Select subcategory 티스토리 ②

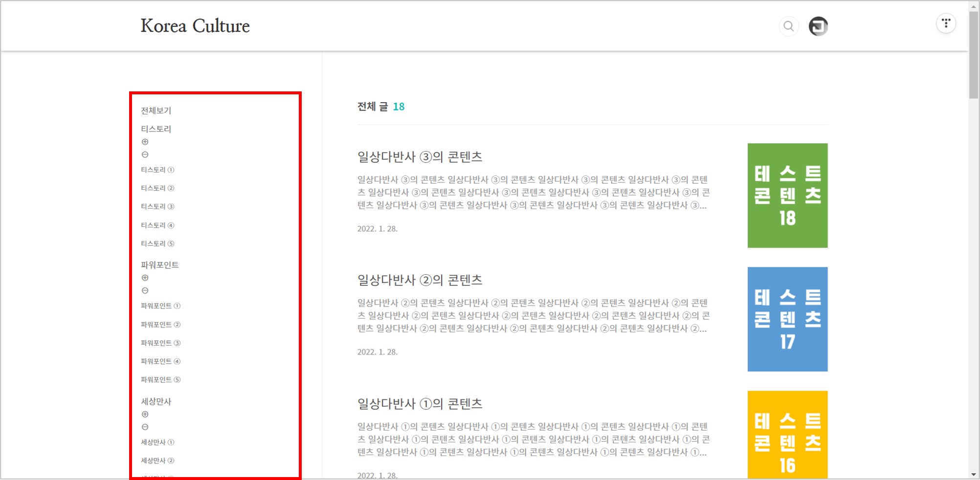click(157, 188)
